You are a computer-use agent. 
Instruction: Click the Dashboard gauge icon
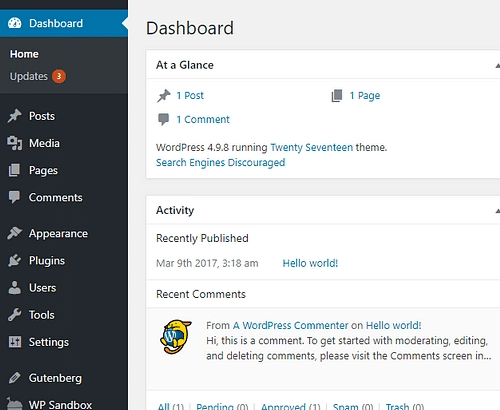click(15, 23)
